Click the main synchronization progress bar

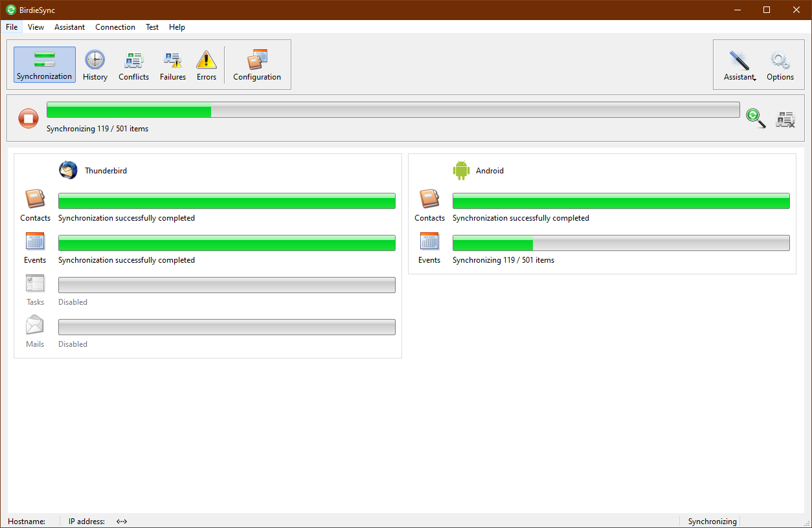click(x=392, y=110)
